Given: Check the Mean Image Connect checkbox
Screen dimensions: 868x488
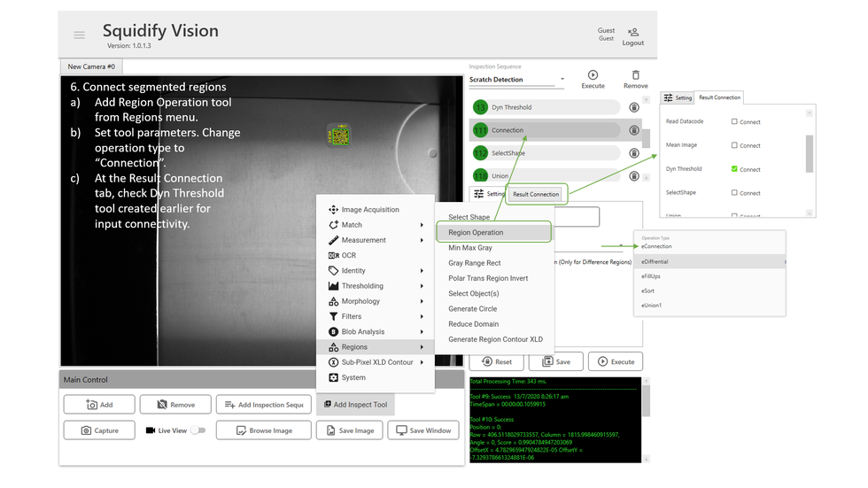Looking at the screenshot, I should click(734, 145).
